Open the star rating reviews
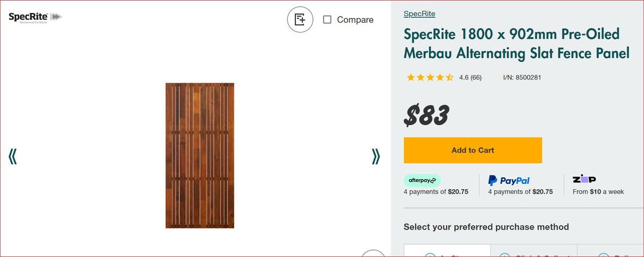The width and height of the screenshot is (644, 257). [x=430, y=77]
